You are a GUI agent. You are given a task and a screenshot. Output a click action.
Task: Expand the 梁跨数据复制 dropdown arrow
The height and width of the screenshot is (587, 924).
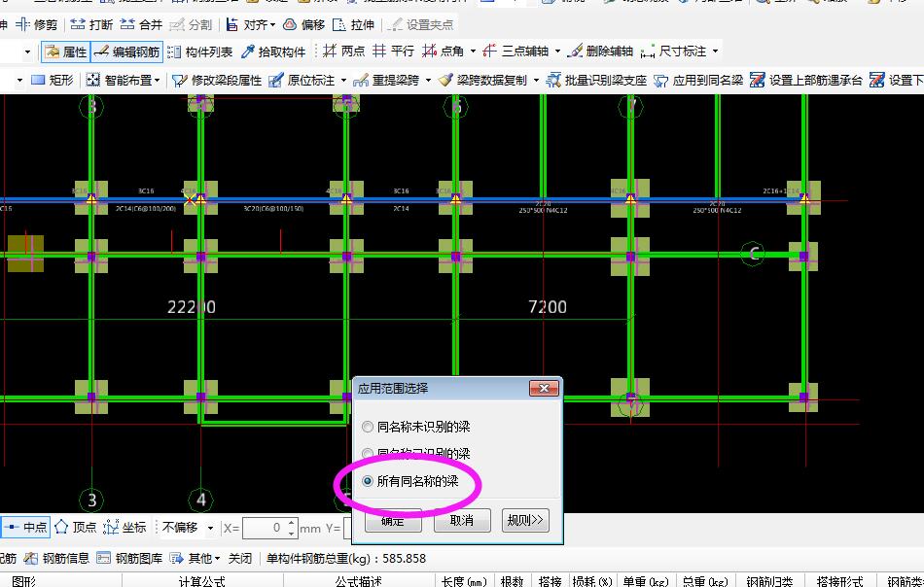(536, 80)
